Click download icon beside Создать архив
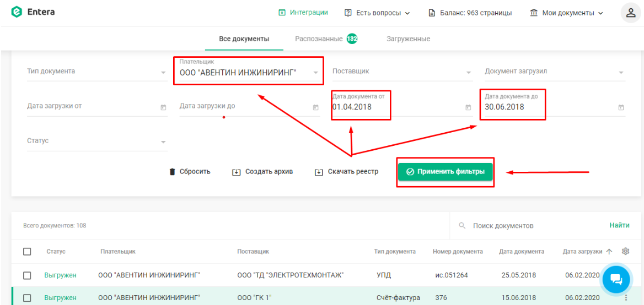The image size is (644, 305). [x=236, y=172]
